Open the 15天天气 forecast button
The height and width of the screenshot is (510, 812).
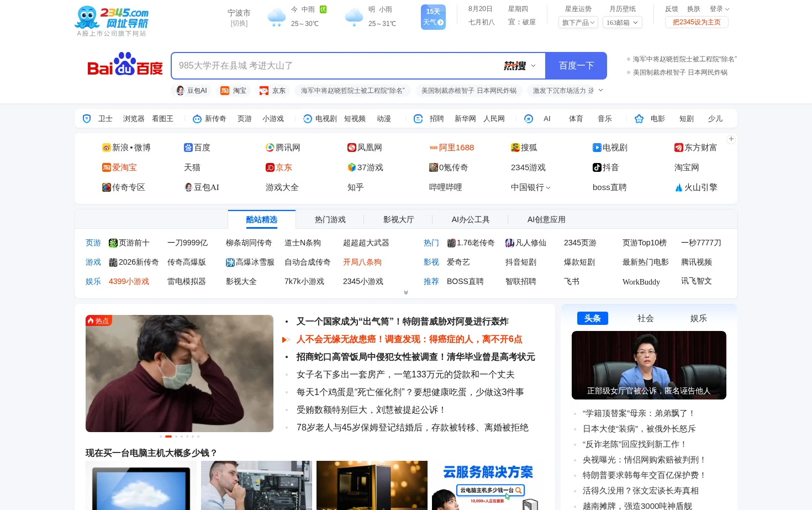tap(433, 17)
